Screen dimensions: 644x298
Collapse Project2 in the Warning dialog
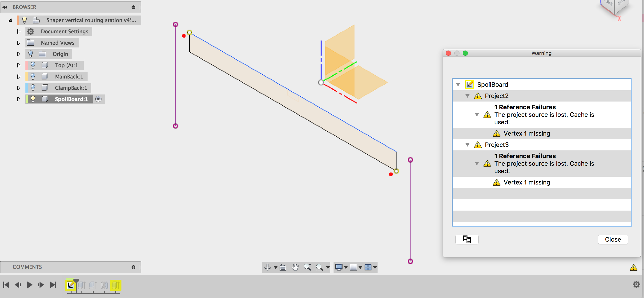click(467, 96)
